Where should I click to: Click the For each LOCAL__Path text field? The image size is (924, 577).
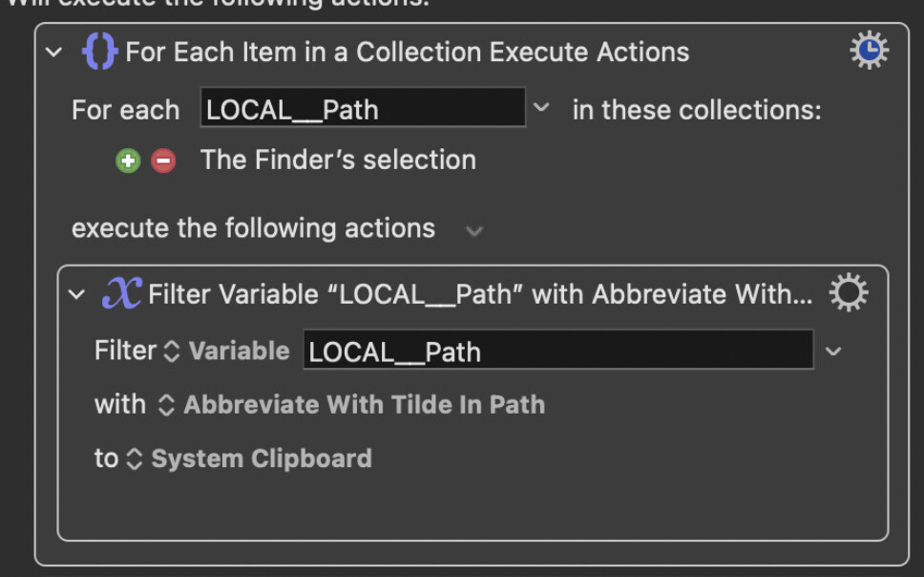(363, 107)
